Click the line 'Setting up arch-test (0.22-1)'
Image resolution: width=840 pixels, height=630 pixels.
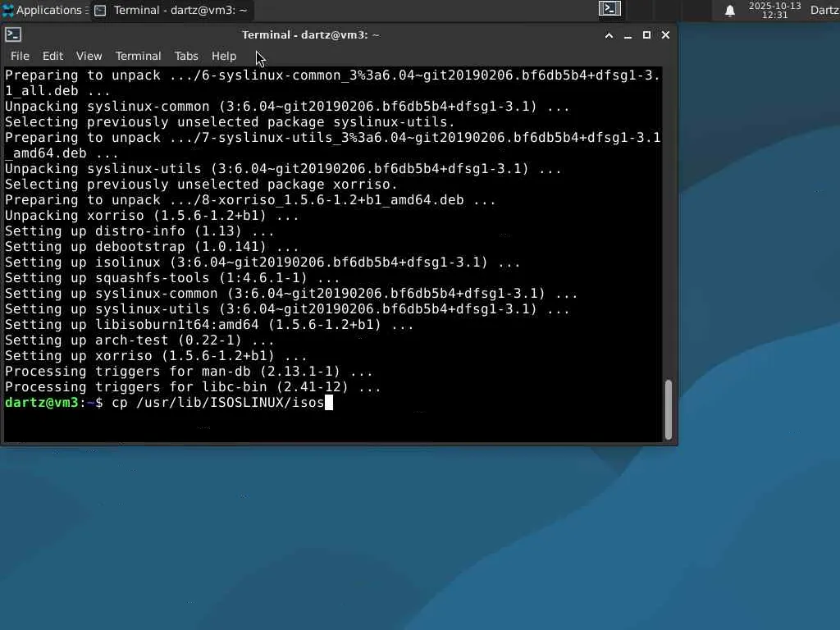[139, 340]
